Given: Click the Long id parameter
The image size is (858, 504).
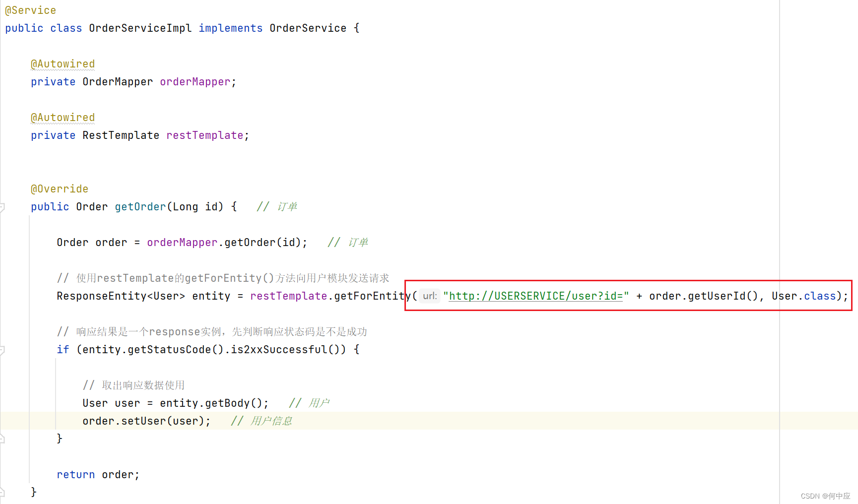Looking at the screenshot, I should click(195, 207).
